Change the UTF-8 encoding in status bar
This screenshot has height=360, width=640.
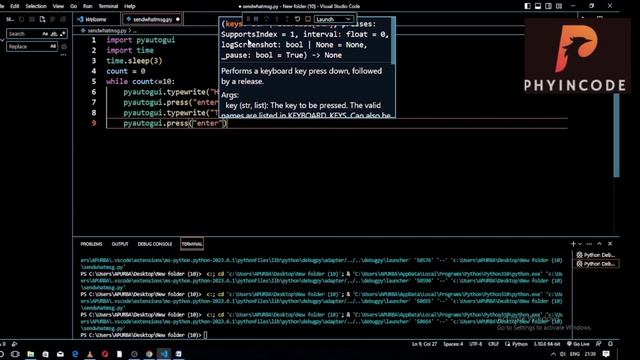[x=476, y=344]
